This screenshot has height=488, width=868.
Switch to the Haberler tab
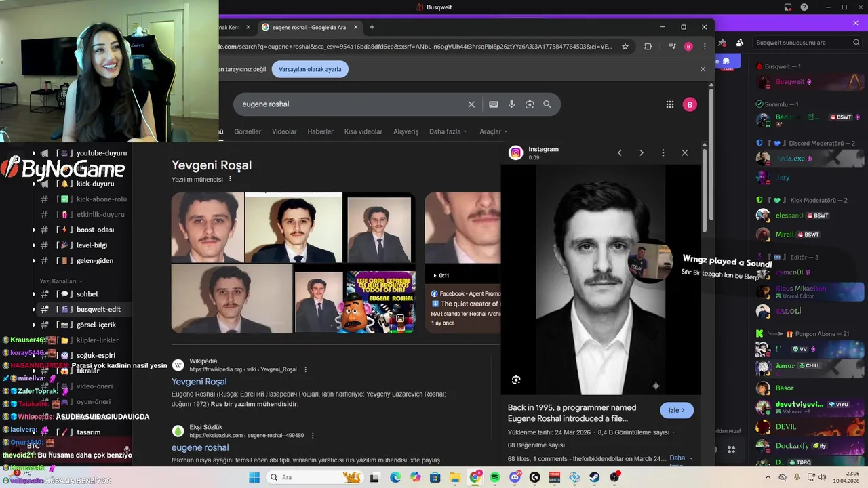coord(320,131)
